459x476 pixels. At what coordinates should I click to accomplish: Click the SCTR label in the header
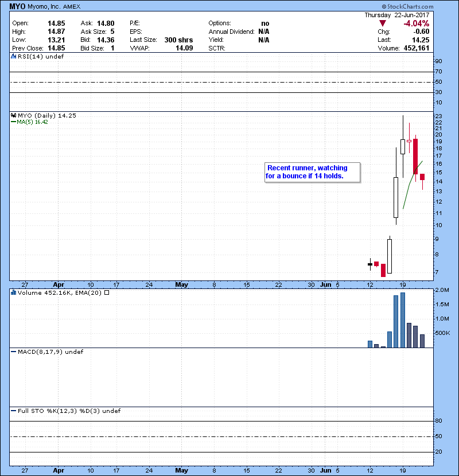pyautogui.click(x=217, y=48)
